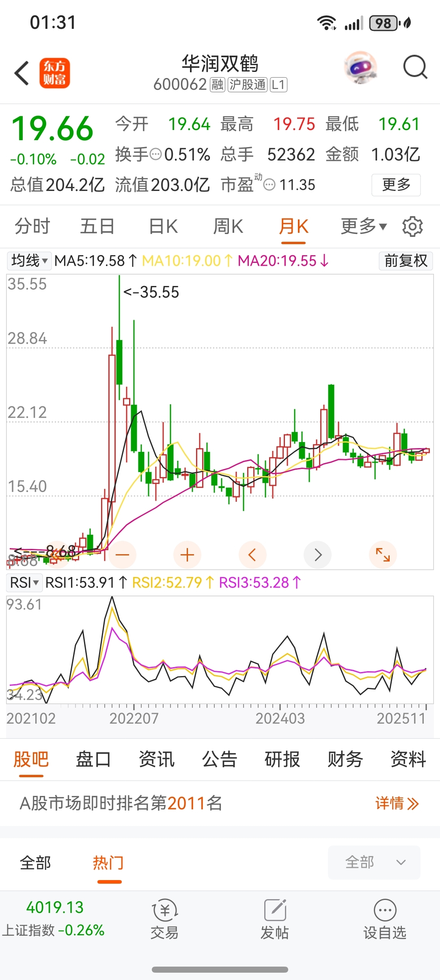
Task: Tap the 总值204.2亿 market cap value
Action: click(58, 185)
